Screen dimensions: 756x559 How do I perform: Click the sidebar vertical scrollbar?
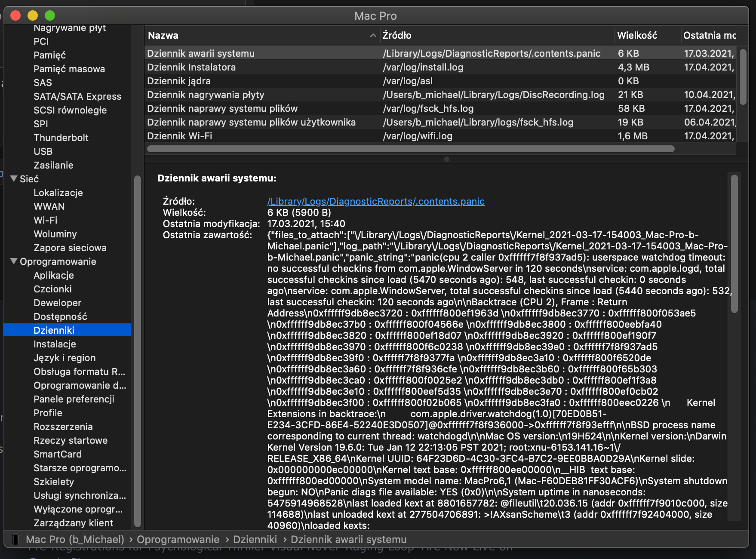click(138, 351)
